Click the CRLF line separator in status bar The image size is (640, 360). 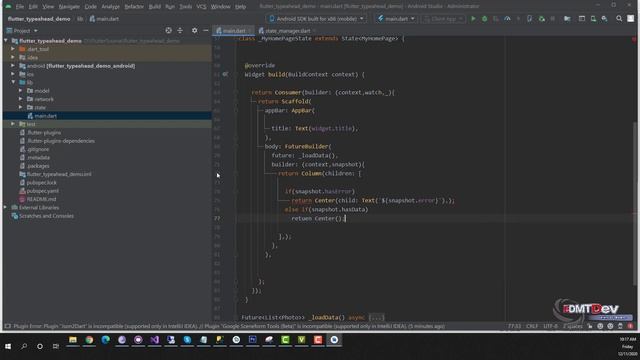click(x=532, y=326)
